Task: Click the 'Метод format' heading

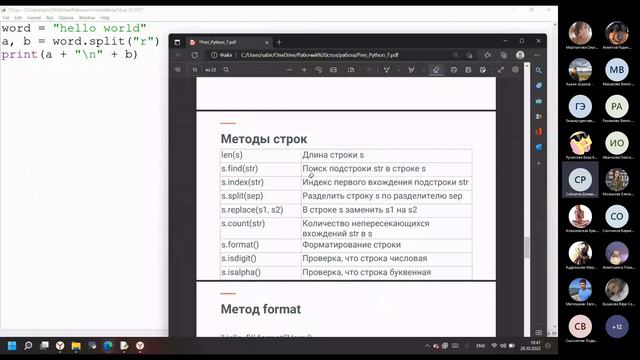Action: pos(260,309)
